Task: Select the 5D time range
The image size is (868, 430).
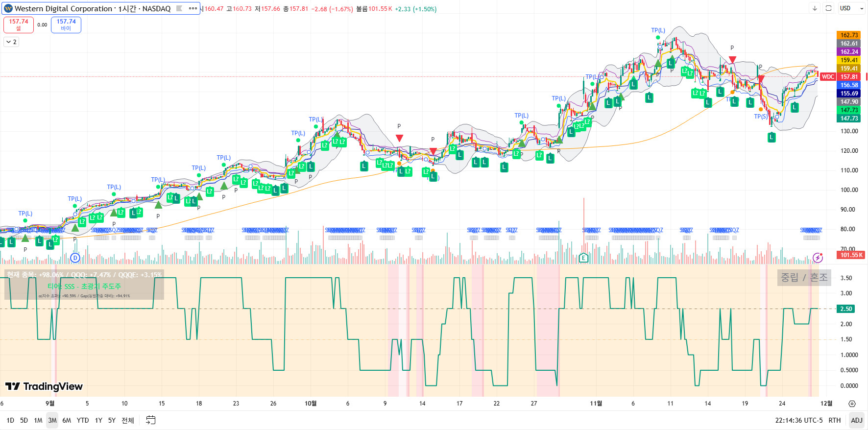Action: [24, 420]
